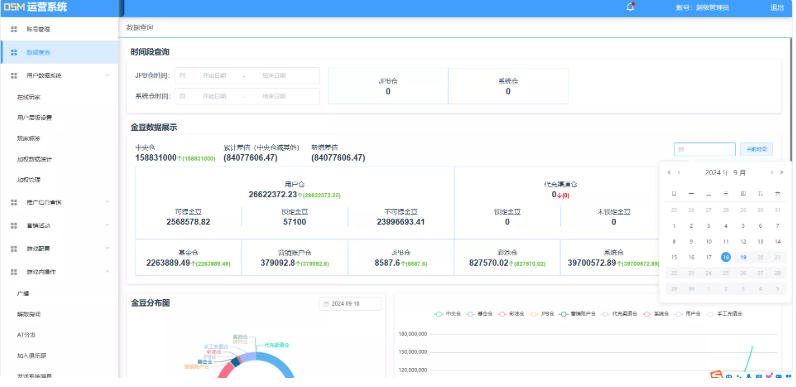This screenshot has height=387, width=796.
Task: Open the 在线玩家 sidebar item
Action: click(x=59, y=96)
